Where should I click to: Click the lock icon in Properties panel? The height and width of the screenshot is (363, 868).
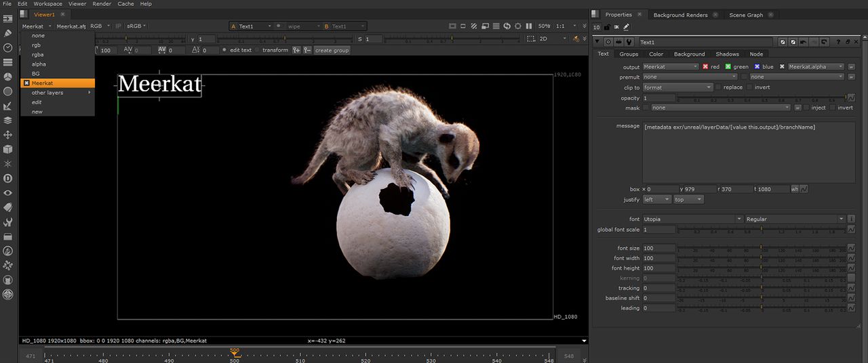pos(606,27)
